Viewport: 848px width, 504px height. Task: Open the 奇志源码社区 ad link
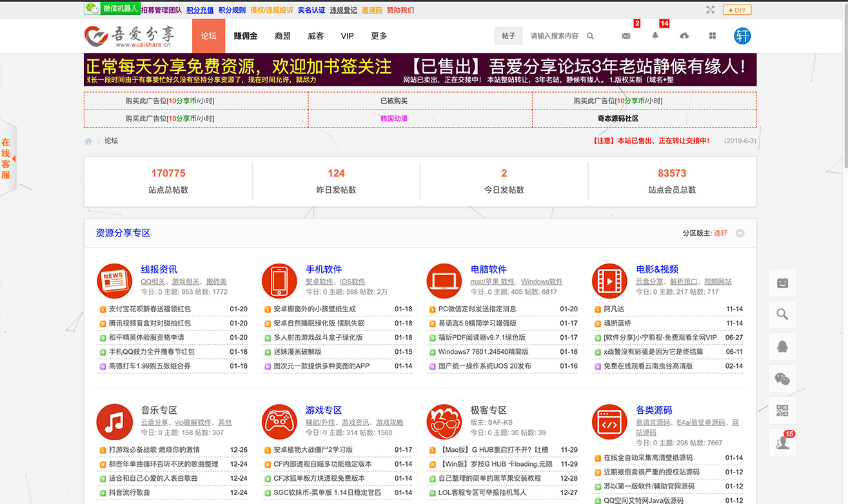[618, 119]
